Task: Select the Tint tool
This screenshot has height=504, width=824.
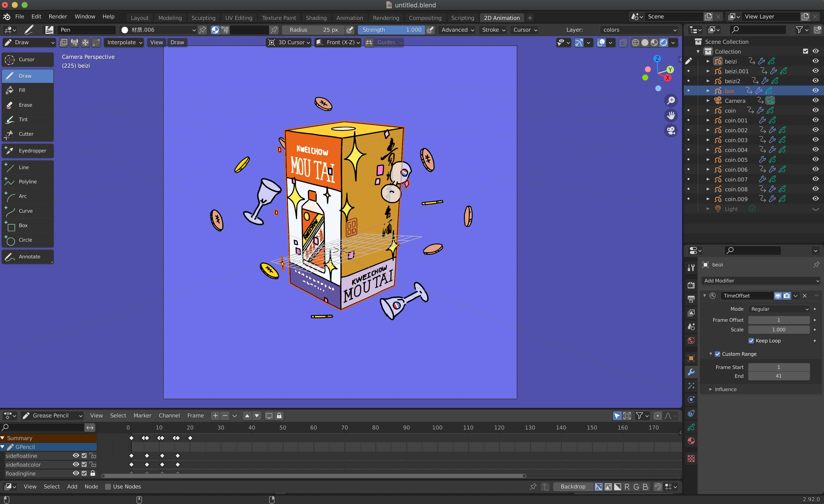Action: (x=27, y=119)
